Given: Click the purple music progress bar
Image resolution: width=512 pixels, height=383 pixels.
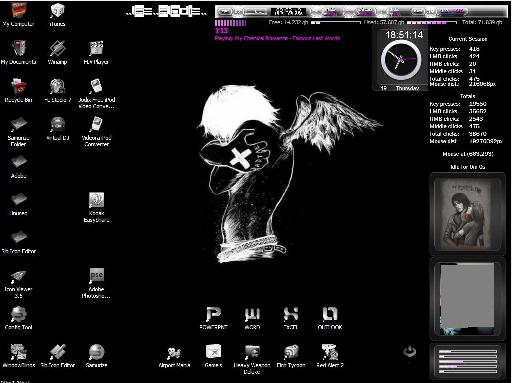Looking at the screenshot, I should [x=231, y=23].
